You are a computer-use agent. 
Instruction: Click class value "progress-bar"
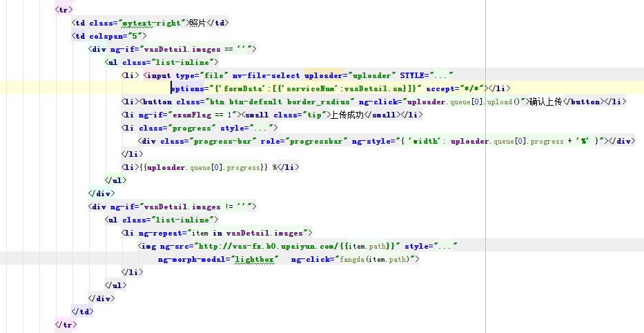point(222,141)
